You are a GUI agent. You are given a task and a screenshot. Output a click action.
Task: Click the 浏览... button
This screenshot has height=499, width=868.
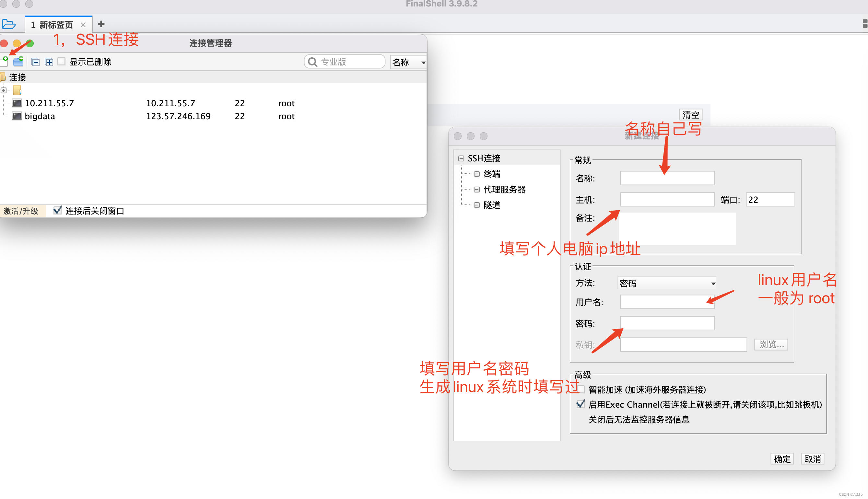click(771, 344)
